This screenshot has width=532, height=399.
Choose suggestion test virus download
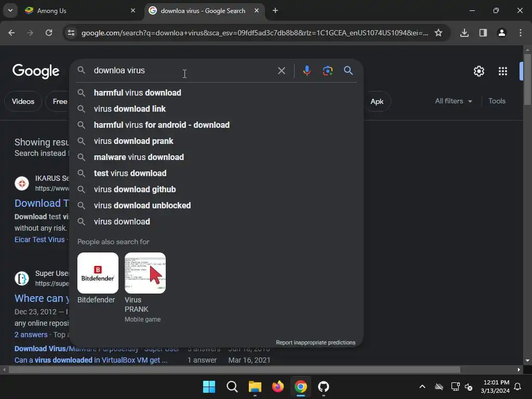[217, 174]
